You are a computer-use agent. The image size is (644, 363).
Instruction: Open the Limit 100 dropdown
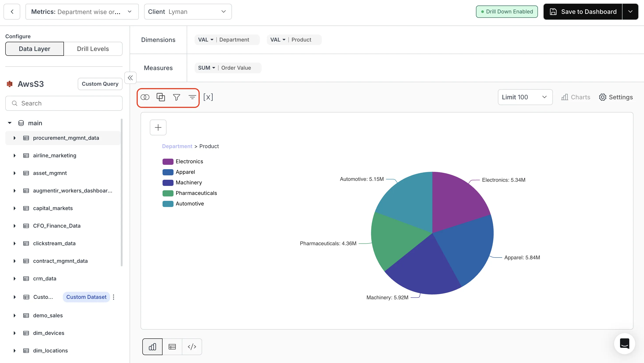pyautogui.click(x=525, y=97)
